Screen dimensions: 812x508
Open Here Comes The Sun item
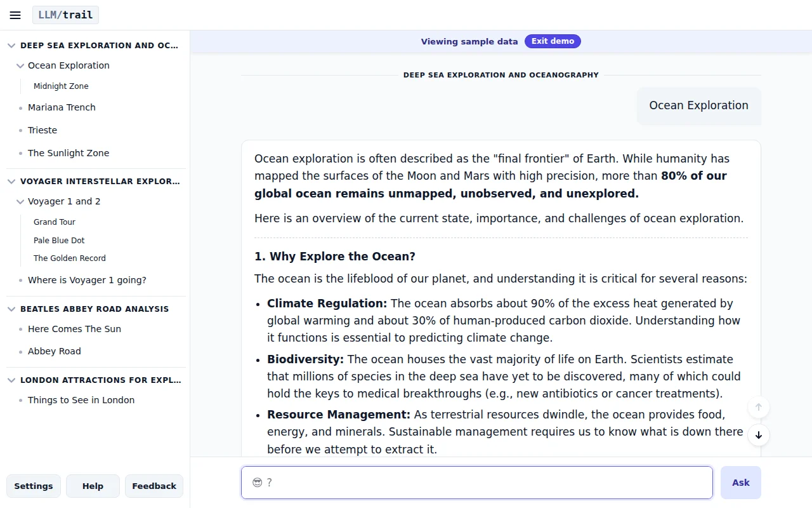pos(74,329)
